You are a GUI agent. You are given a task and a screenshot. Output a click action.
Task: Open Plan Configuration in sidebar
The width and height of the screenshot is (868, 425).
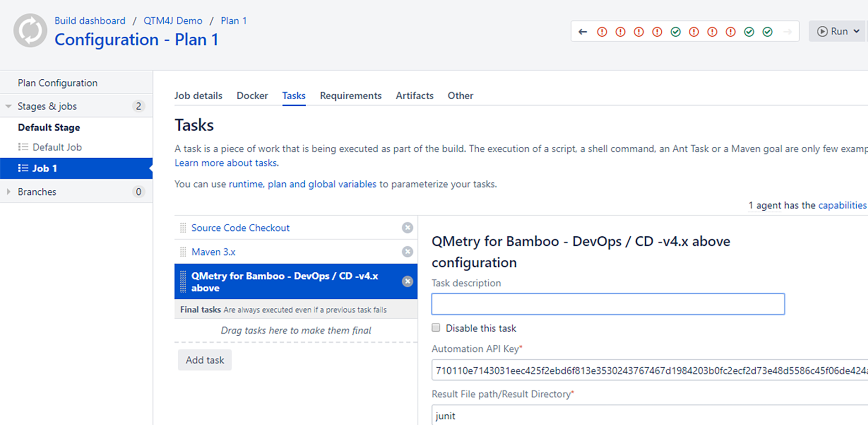click(58, 83)
